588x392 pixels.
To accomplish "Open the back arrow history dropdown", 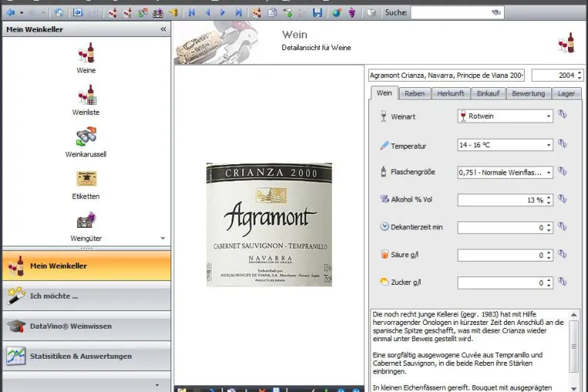I will point(22,13).
